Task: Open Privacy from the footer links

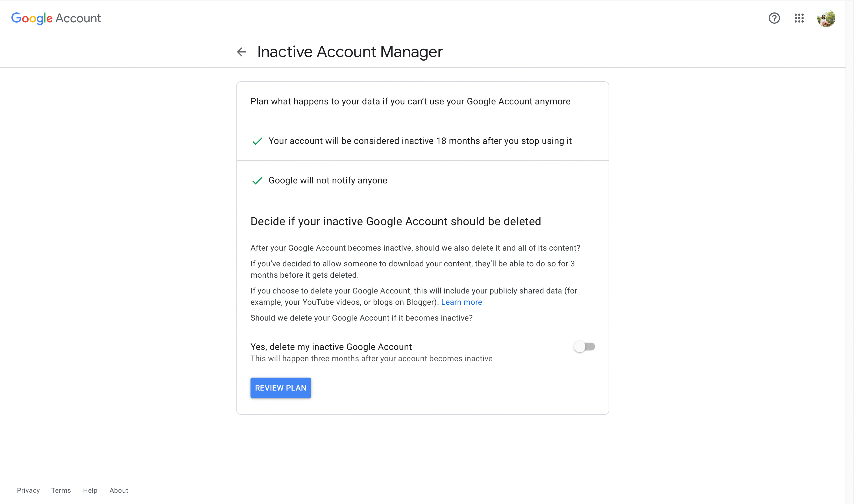Action: (x=28, y=490)
